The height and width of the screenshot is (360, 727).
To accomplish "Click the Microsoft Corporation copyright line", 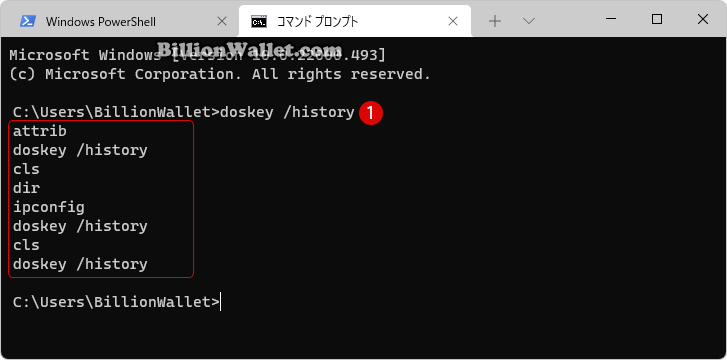I will point(220,74).
